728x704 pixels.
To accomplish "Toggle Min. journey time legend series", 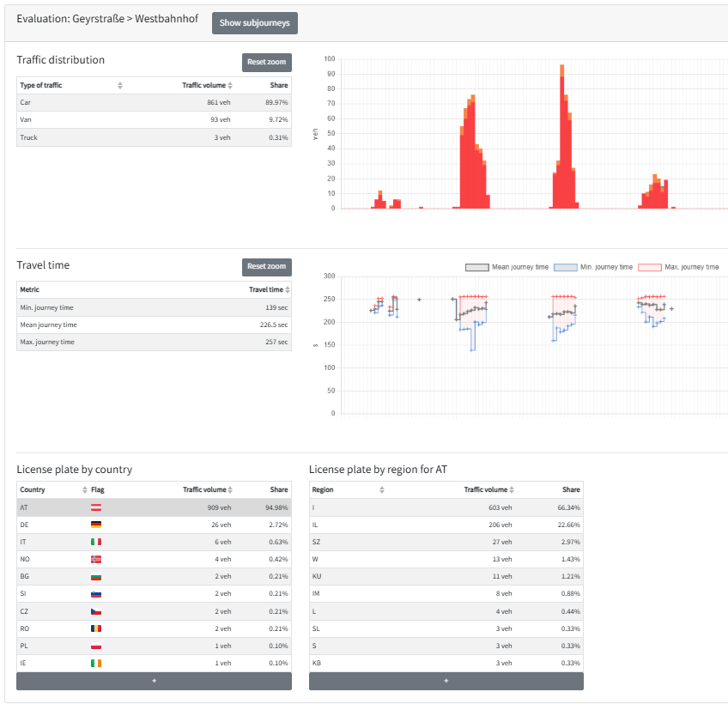I will (x=593, y=267).
